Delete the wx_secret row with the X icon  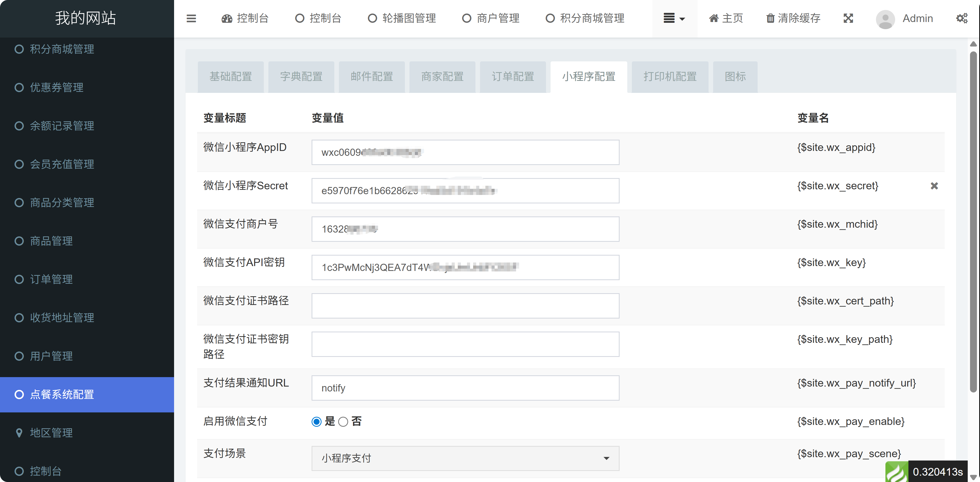pos(934,186)
